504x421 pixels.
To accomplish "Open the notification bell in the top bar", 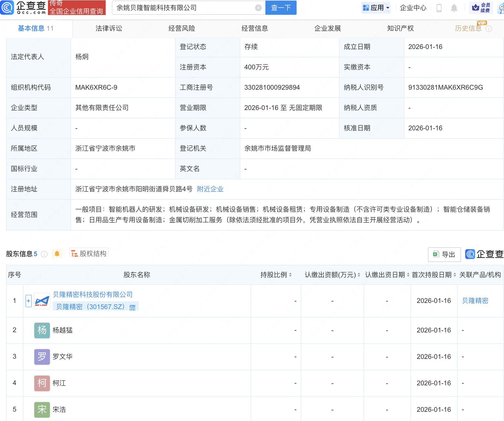I will [x=454, y=8].
